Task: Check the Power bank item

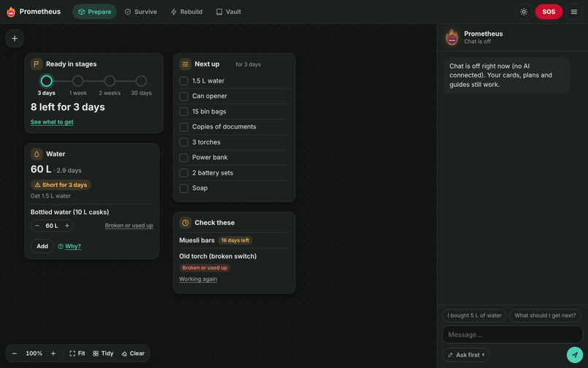Action: 184,157
